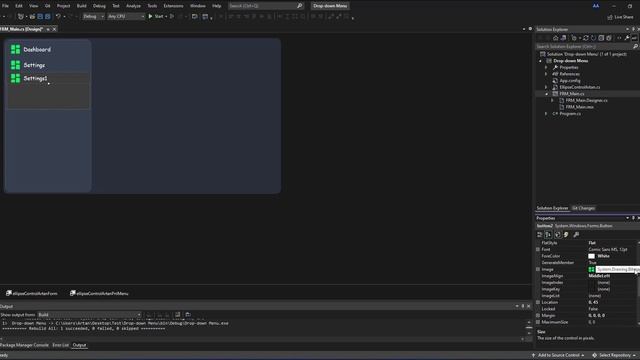Open the Any CPU platform dropdown

pyautogui.click(x=126, y=16)
